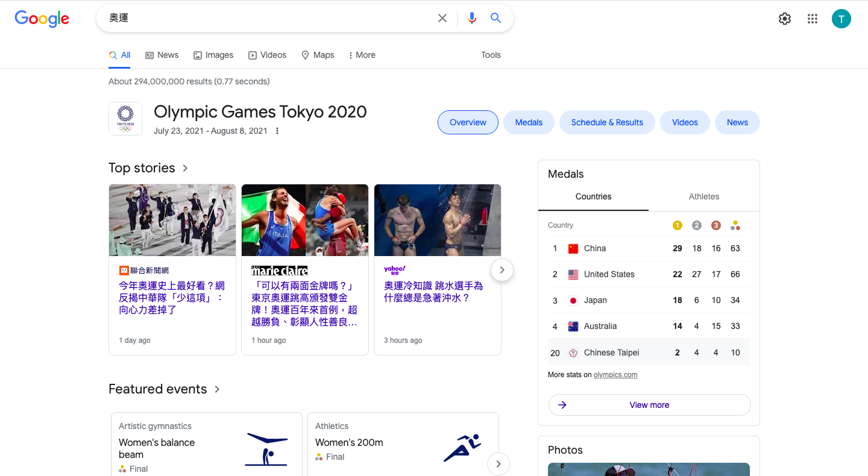Select the Overview chip
This screenshot has height=476, width=868.
(x=468, y=122)
